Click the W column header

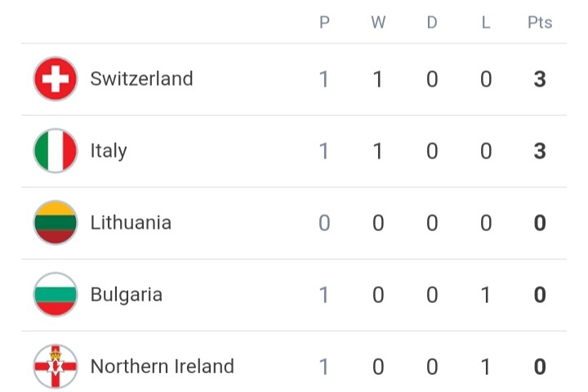378,23
